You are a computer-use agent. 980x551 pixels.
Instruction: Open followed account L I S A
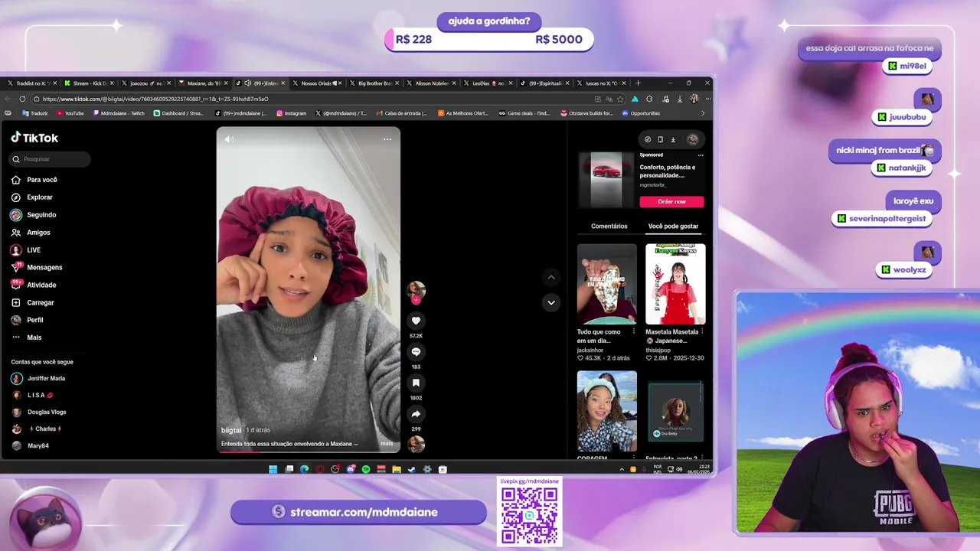(x=34, y=395)
